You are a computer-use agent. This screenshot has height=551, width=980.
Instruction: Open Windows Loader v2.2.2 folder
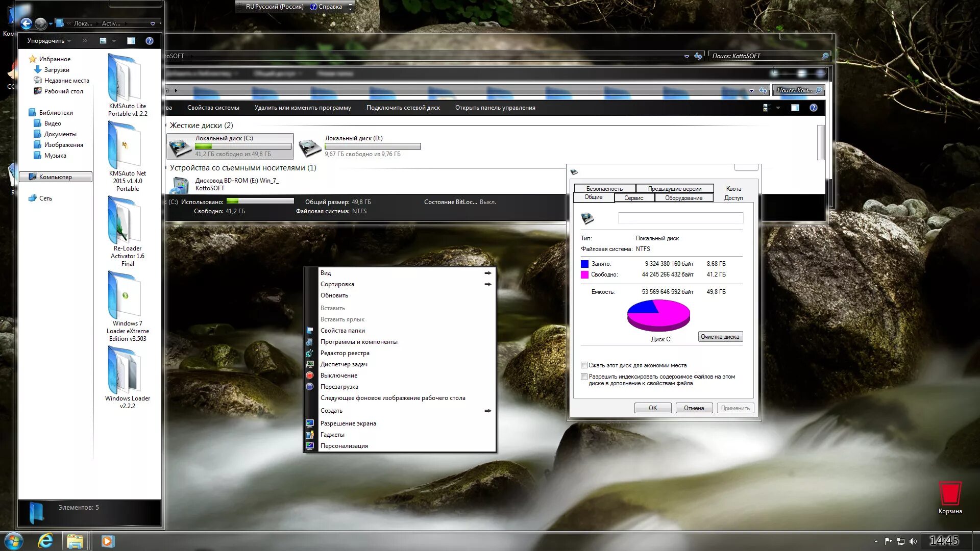[128, 378]
